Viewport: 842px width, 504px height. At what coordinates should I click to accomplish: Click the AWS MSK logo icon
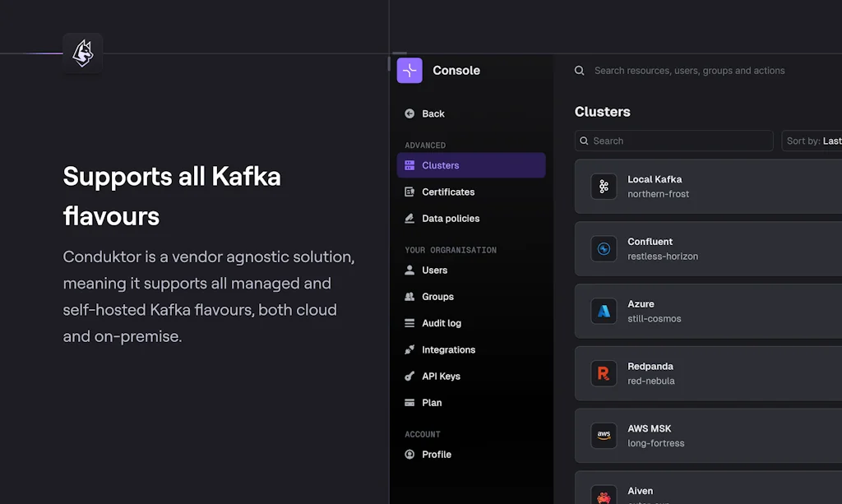(604, 436)
